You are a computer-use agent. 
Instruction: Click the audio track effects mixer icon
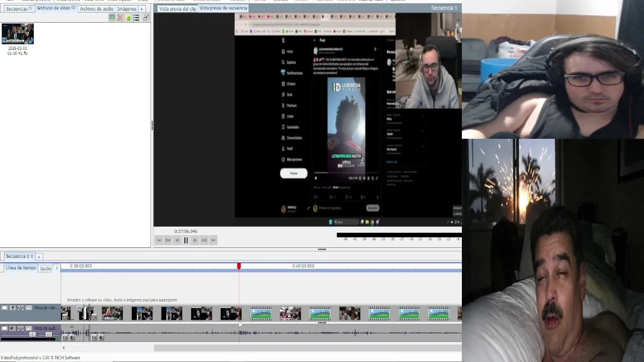point(21,328)
